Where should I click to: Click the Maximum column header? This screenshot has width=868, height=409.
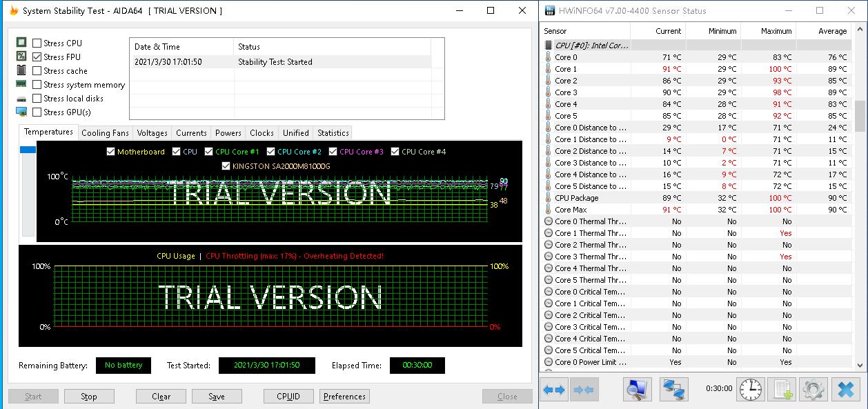[x=776, y=31]
